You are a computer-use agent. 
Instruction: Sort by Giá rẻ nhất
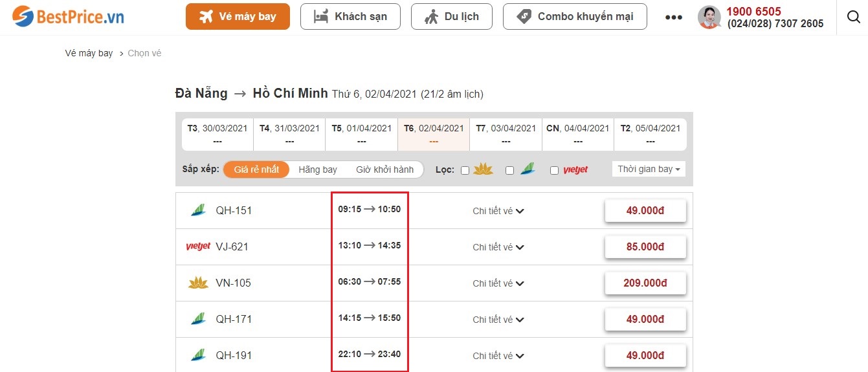pos(256,170)
